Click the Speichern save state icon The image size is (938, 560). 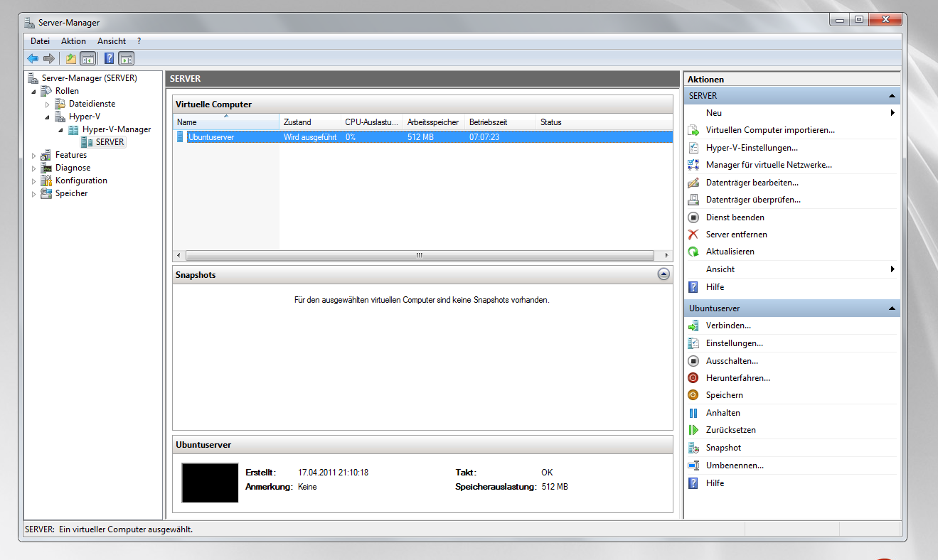click(x=693, y=395)
